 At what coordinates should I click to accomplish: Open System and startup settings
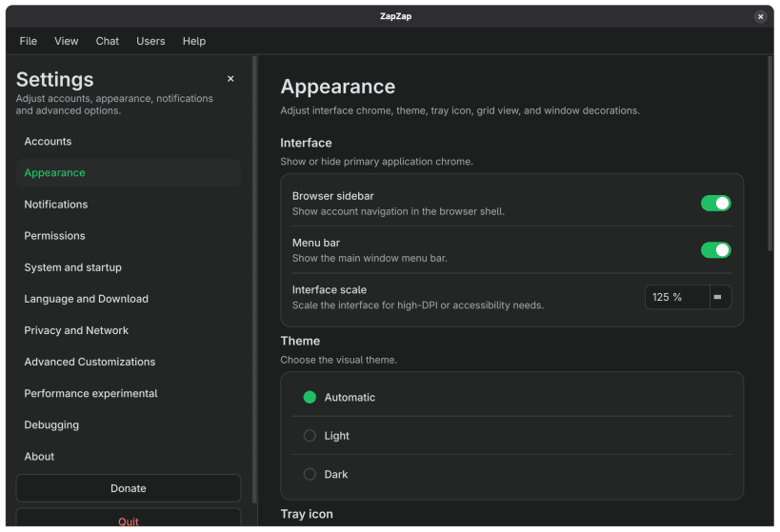pyautogui.click(x=129, y=267)
